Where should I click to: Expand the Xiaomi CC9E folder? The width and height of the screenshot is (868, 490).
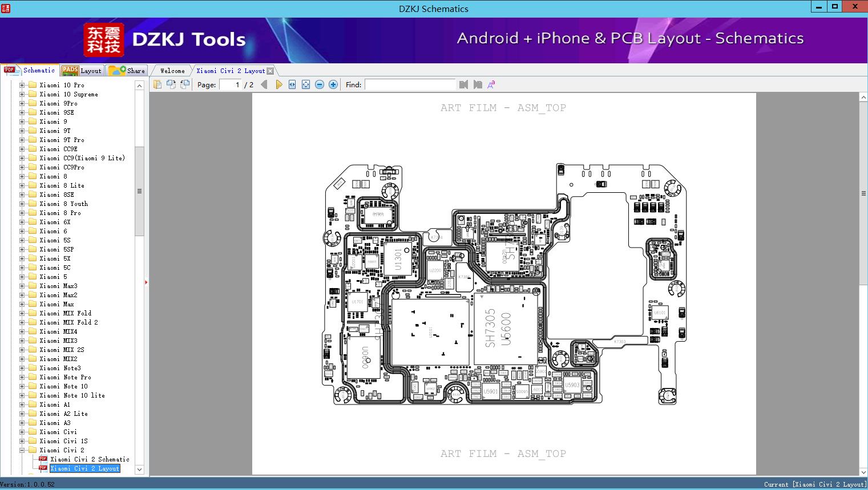click(x=22, y=149)
